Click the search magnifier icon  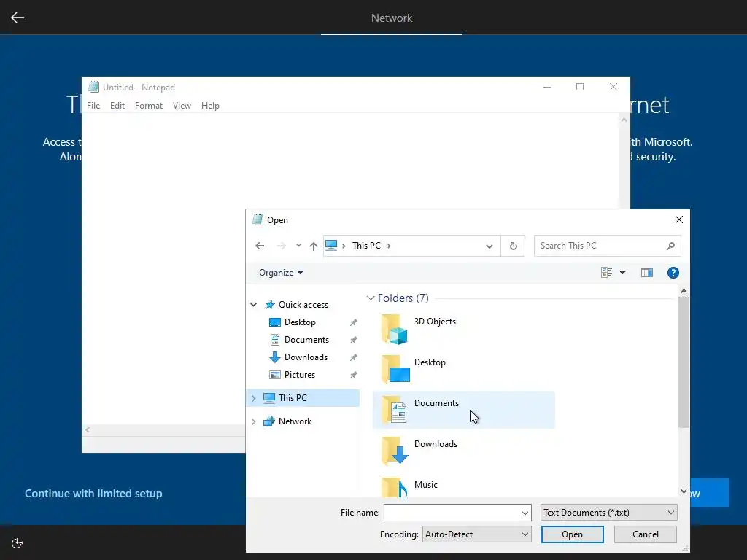(670, 246)
